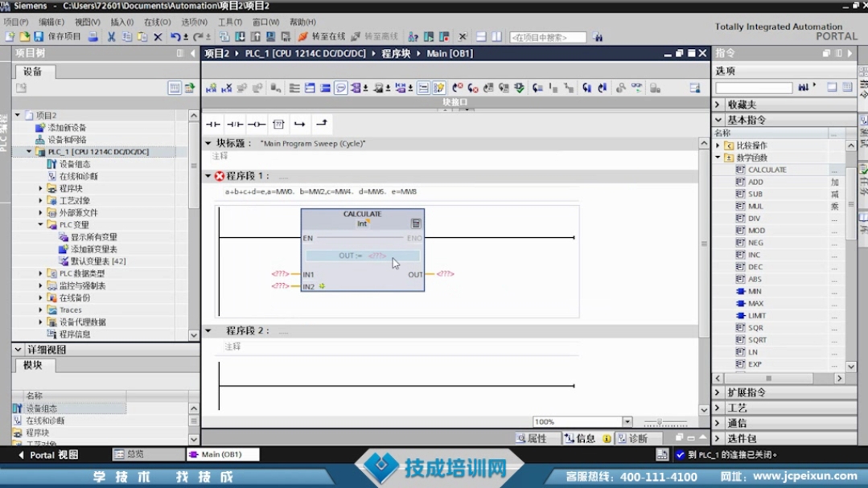868x488 pixels.
Task: Select 默认变量表 [42] tree item
Action: pos(98,261)
